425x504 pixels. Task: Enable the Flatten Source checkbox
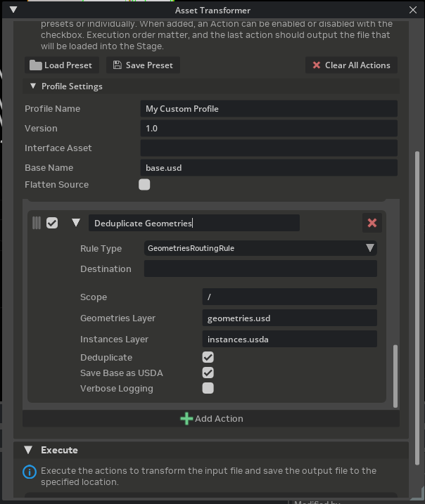(x=144, y=185)
